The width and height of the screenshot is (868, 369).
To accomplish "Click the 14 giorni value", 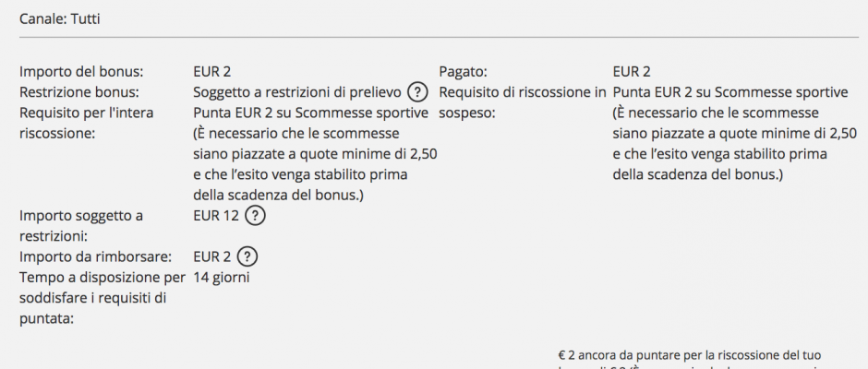I will pyautogui.click(x=222, y=278).
